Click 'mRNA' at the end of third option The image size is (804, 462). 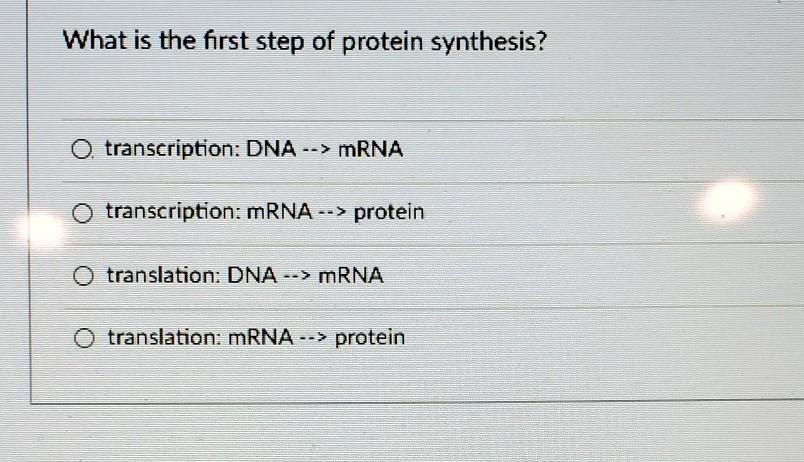(x=351, y=275)
